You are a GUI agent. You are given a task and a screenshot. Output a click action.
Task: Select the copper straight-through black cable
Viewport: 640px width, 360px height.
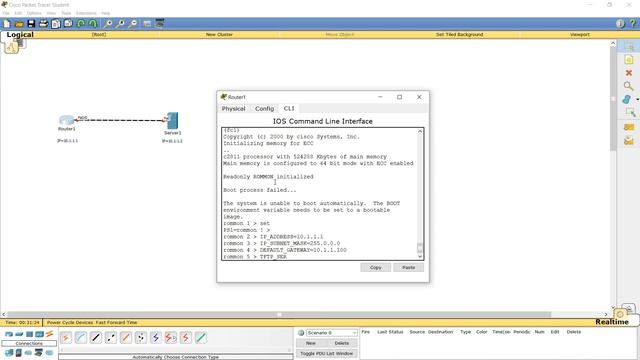click(x=96, y=338)
